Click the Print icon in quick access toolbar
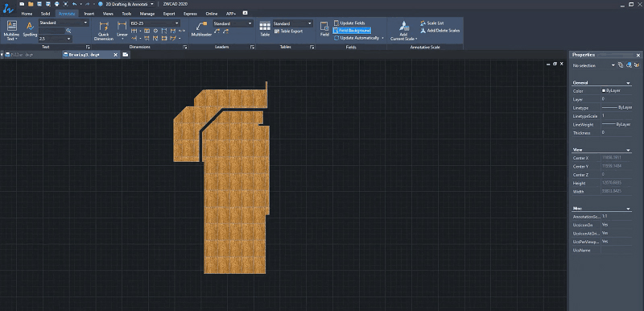The width and height of the screenshot is (644, 311). coord(56,4)
